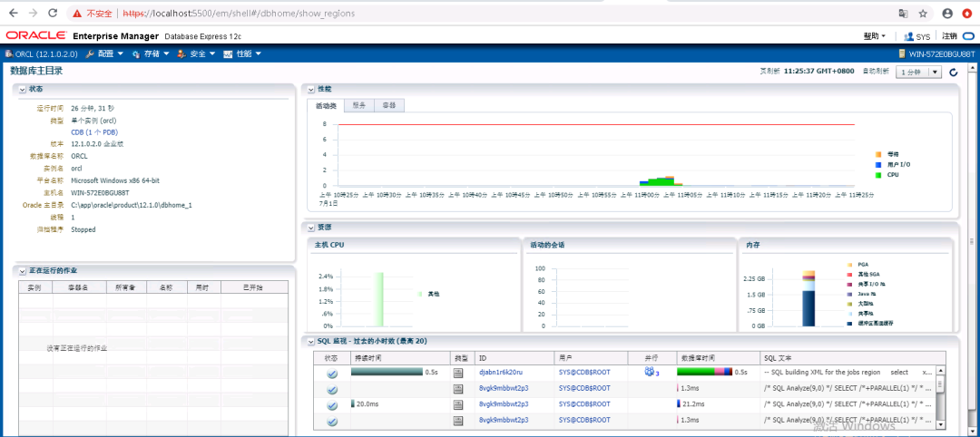Open the 安全 security menu
Image resolution: width=980 pixels, height=437 pixels.
[x=196, y=54]
